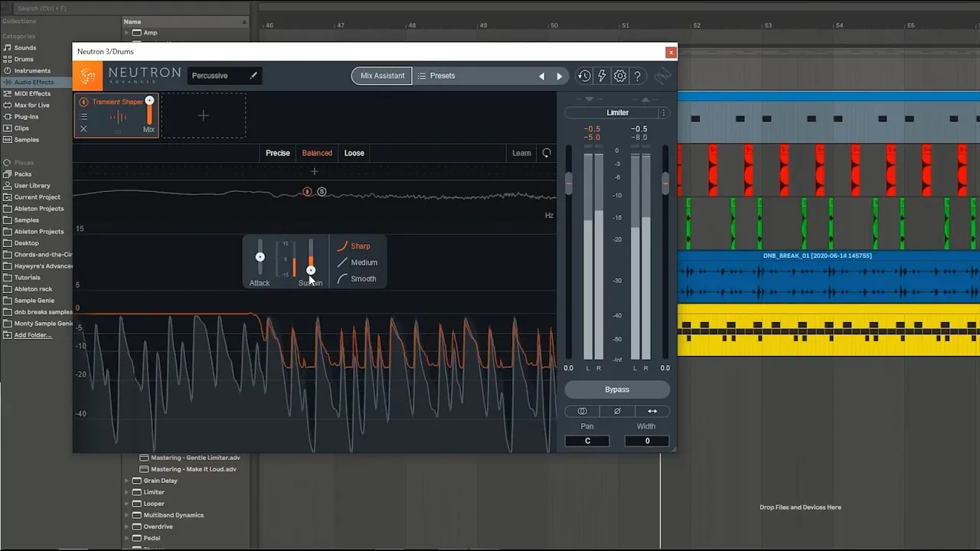Click the sum to mono icon
The image size is (980, 551).
coord(582,411)
